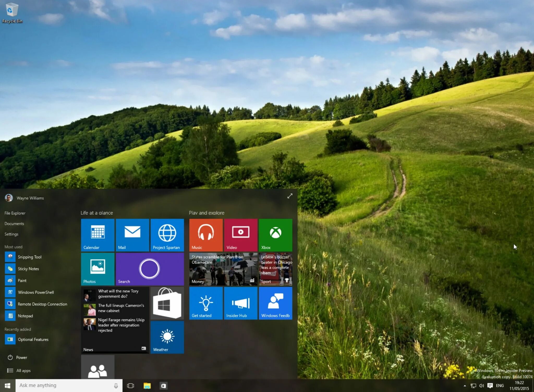The image size is (534, 392).
Task: Click the Store shopping bag tile
Action: (x=167, y=303)
